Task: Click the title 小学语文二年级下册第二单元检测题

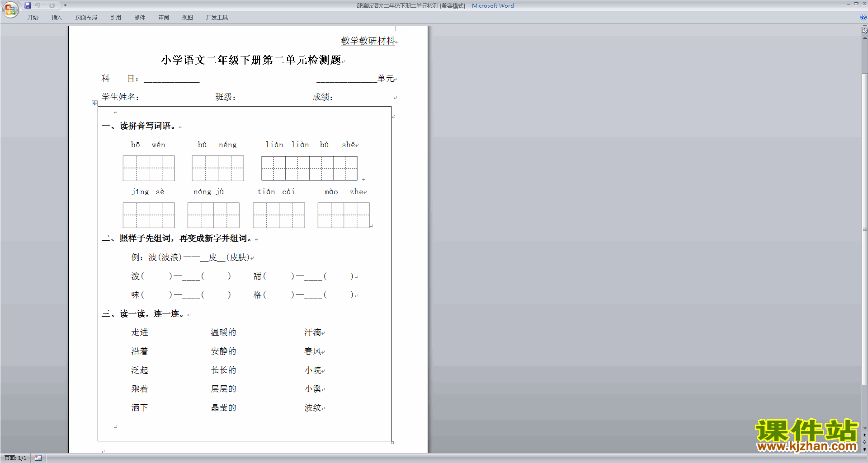Action: pos(251,60)
